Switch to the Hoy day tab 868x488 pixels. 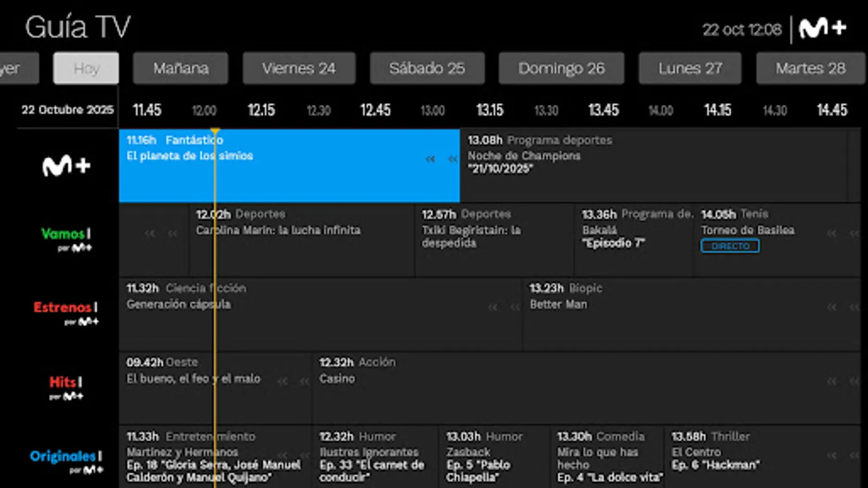pos(86,68)
